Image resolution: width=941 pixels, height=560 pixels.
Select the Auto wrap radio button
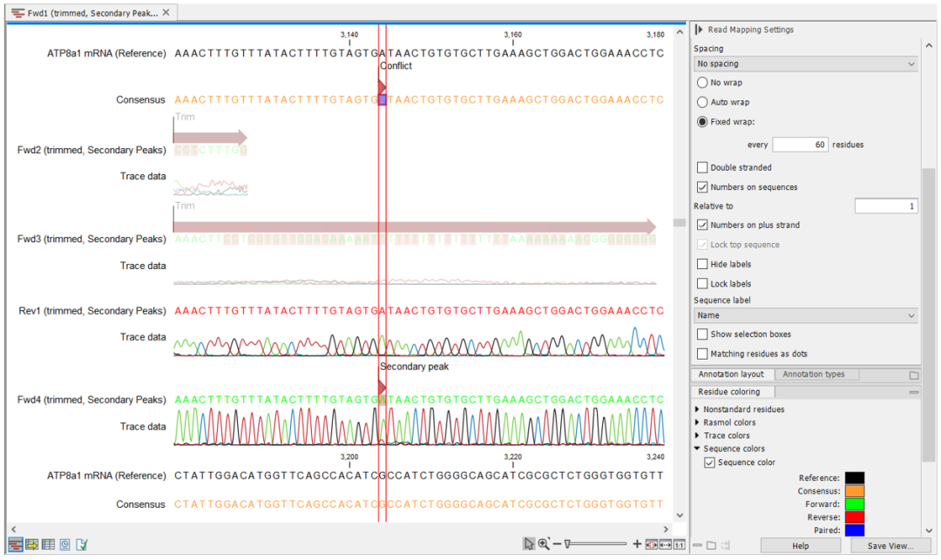point(702,102)
